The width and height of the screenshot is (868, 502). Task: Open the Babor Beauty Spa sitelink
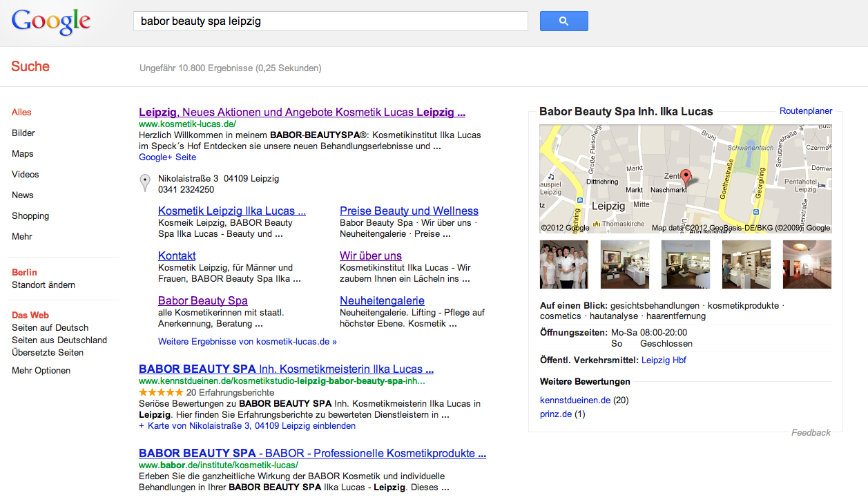203,301
